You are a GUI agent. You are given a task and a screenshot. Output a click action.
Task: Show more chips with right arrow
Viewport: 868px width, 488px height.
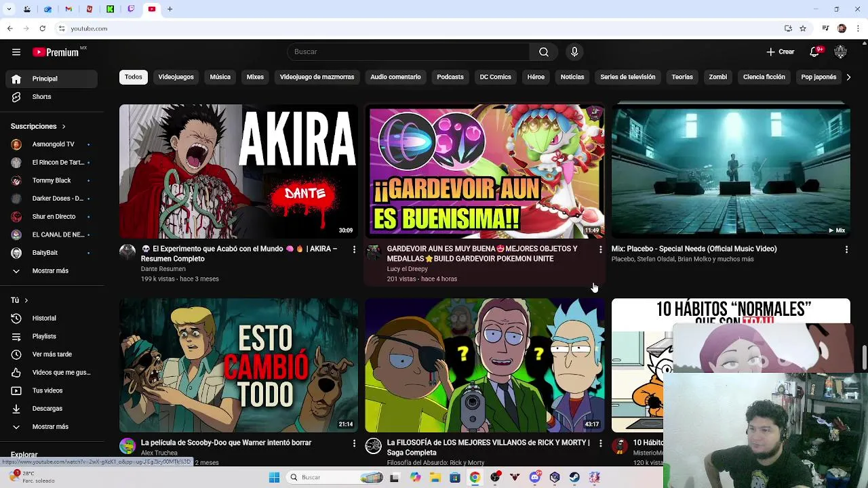[x=848, y=77]
